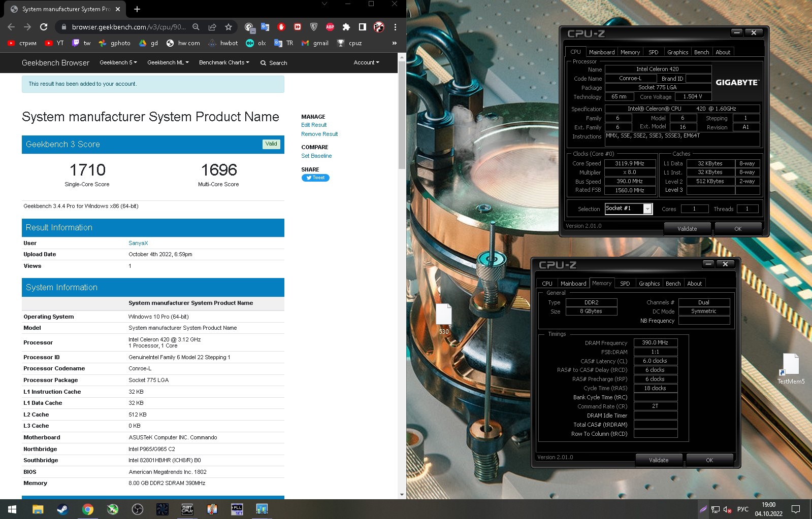Open the PLL SET taskbar app
This screenshot has height=519, width=812.
point(237,509)
